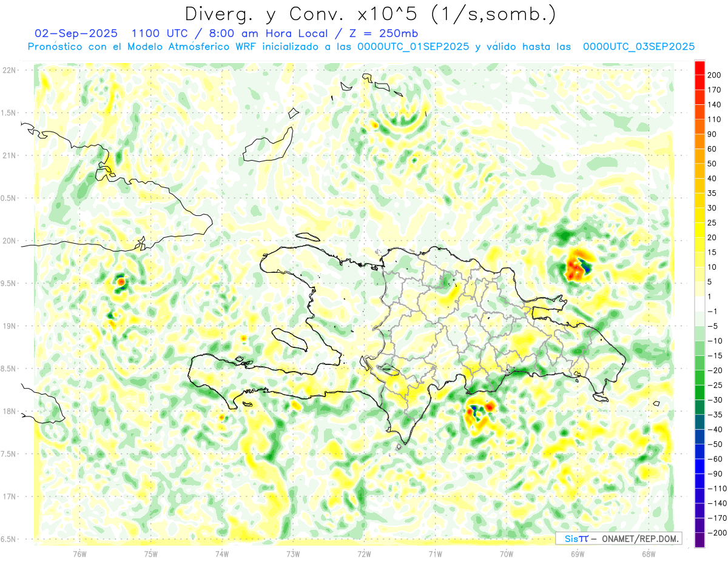Click the colorbar value '-140'

point(716,503)
